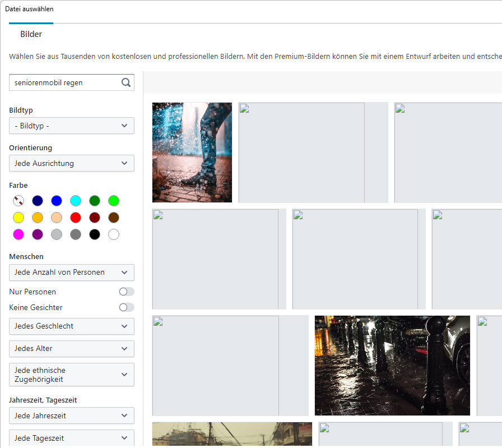Viewport: 502px width, 448px height.
Task: Choose the red color swatch
Action: click(76, 218)
